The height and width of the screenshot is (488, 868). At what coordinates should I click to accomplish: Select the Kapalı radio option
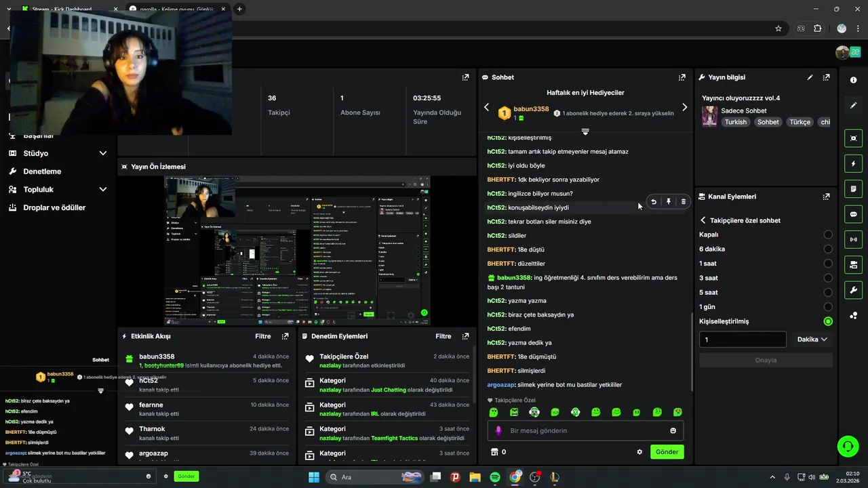click(x=828, y=235)
